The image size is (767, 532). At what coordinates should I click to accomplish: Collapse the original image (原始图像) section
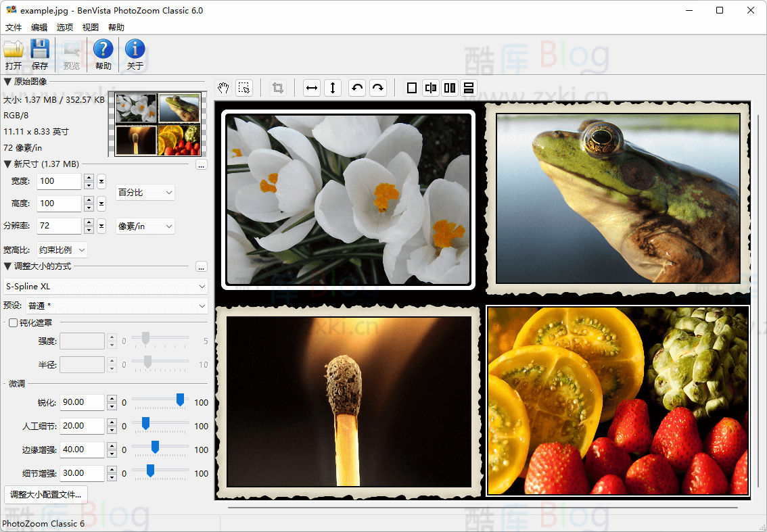point(7,82)
